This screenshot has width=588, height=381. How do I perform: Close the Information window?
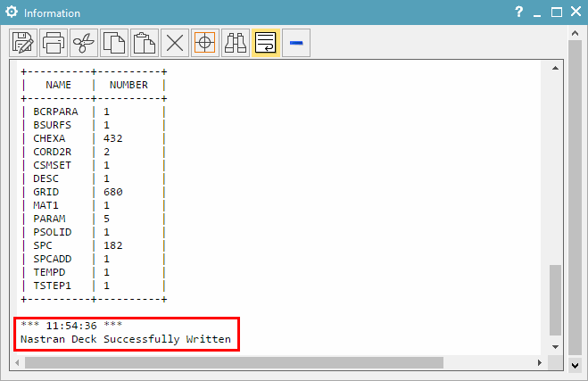(x=576, y=12)
